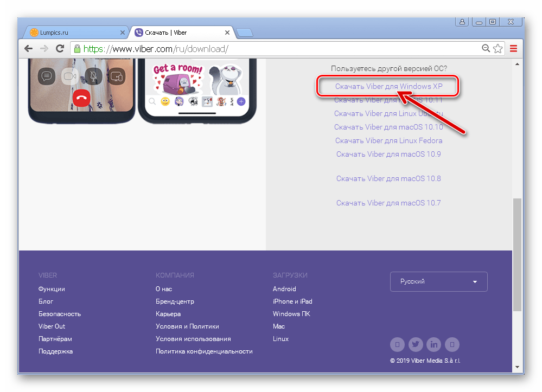
Task: Open iPhone и iPad downloads link
Action: coord(292,301)
